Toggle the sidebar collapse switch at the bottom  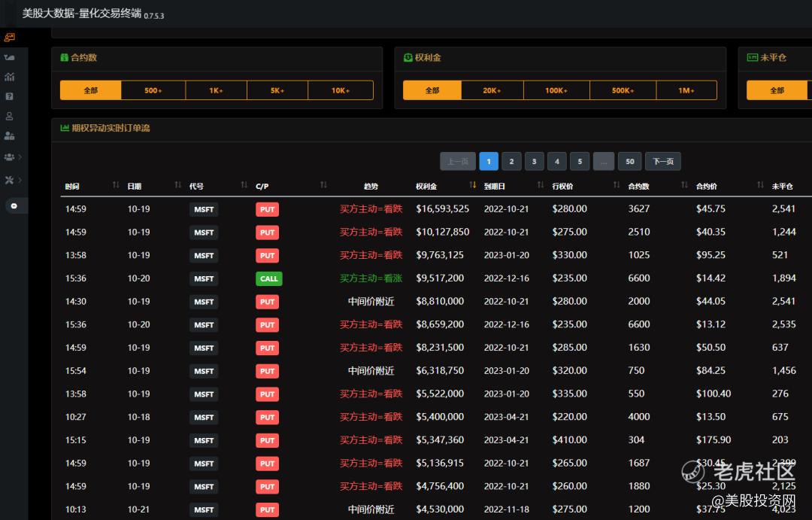coord(14,206)
